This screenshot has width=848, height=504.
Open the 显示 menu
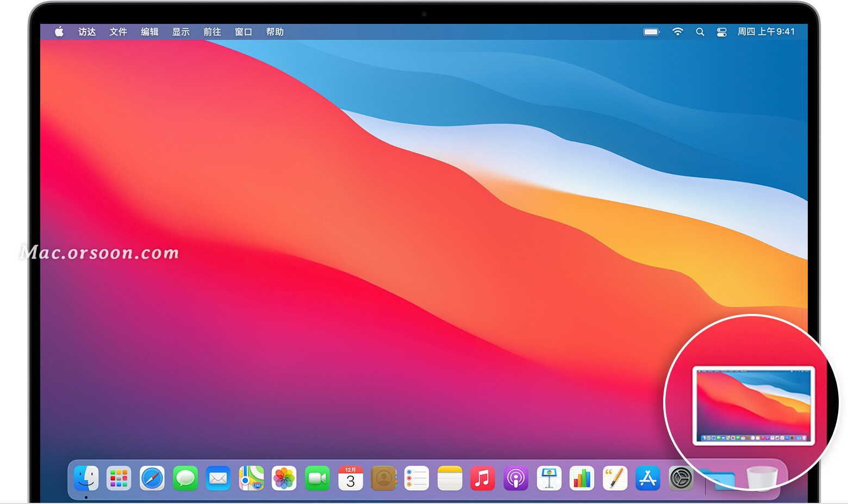pyautogui.click(x=181, y=31)
